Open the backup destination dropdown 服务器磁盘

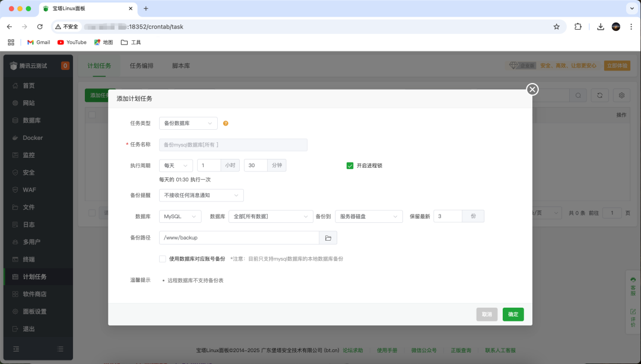pyautogui.click(x=369, y=216)
